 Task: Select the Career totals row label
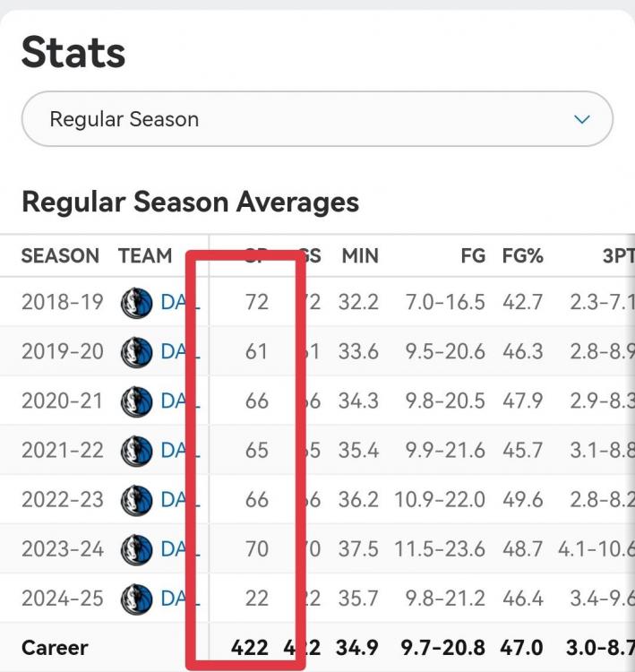coord(55,647)
